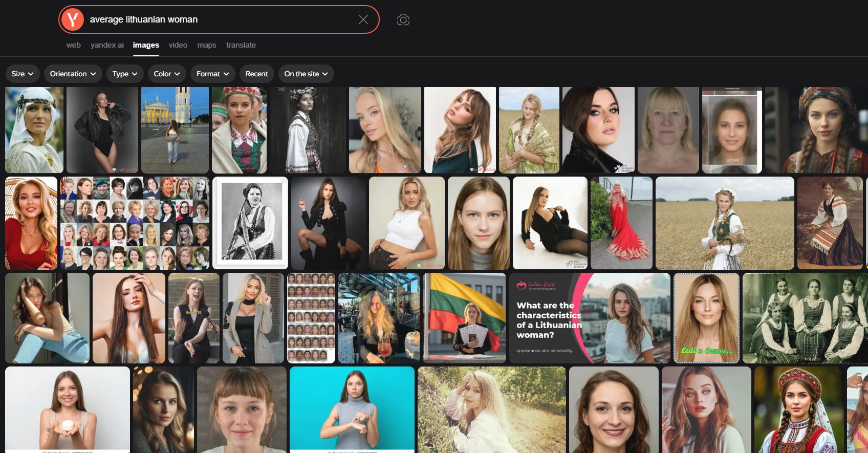Select image of woman holding a microphone

[194, 318]
